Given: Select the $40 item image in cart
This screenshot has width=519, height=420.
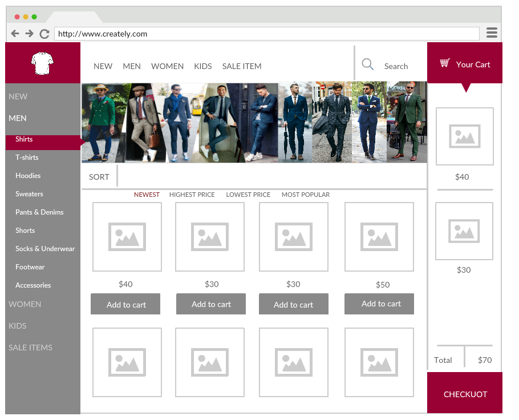Looking at the screenshot, I should pyautogui.click(x=464, y=136).
